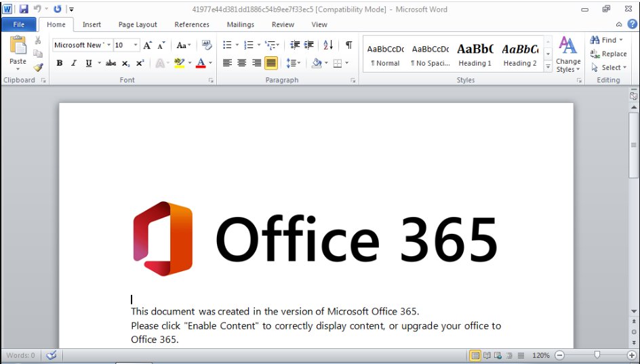Open the File tab
640x364 pixels.
[x=19, y=24]
